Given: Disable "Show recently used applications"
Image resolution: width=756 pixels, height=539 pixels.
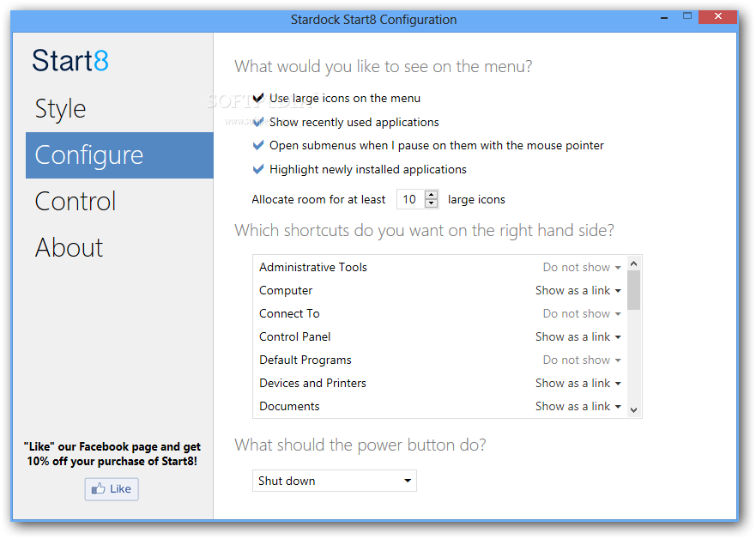Looking at the screenshot, I should click(x=257, y=121).
